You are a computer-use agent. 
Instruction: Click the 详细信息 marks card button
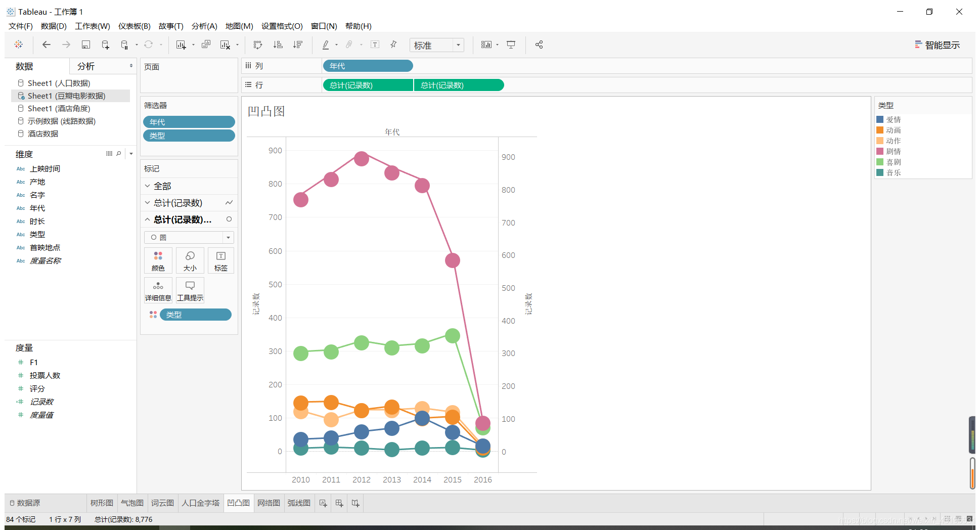point(158,290)
